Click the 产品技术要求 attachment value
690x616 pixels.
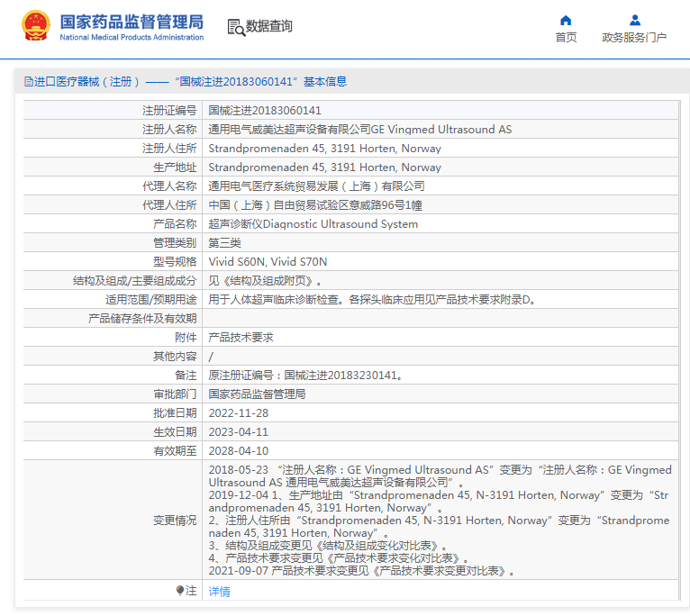241,337
